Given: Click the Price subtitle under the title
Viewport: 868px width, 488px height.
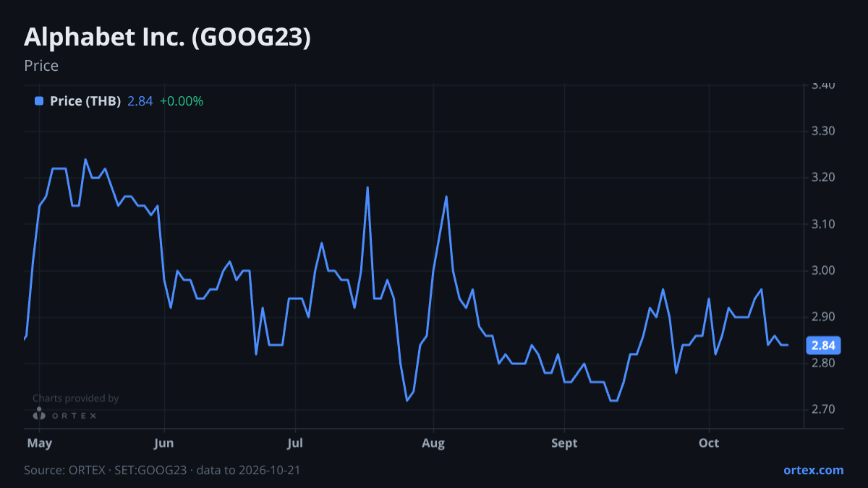Looking at the screenshot, I should pyautogui.click(x=41, y=66).
